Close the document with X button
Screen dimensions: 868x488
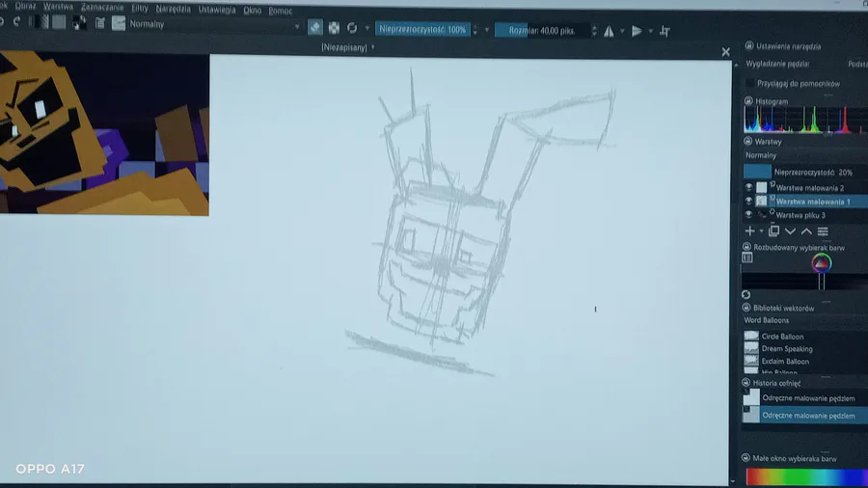click(x=725, y=52)
